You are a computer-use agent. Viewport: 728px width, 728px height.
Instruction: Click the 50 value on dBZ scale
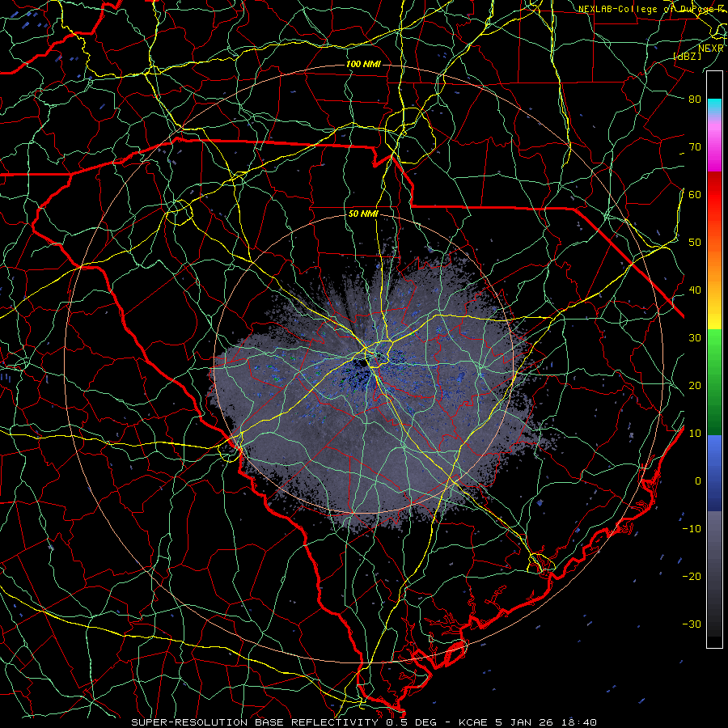coord(695,243)
